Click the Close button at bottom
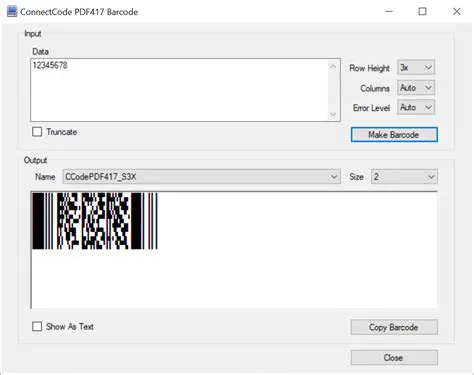 pyautogui.click(x=394, y=358)
